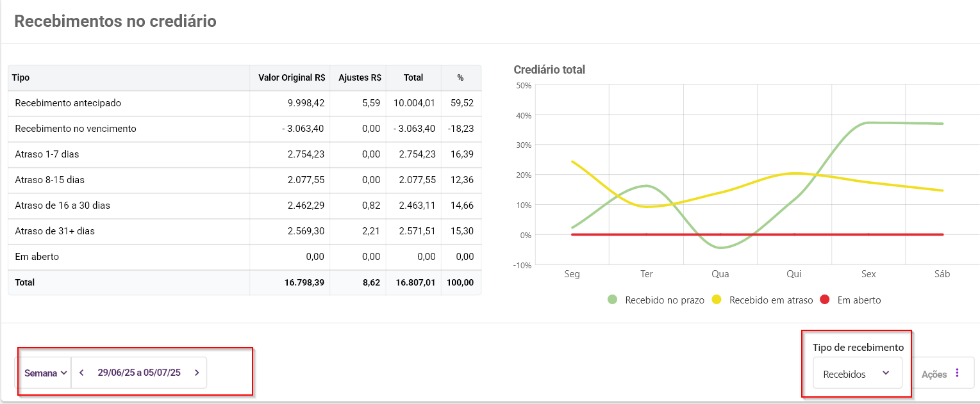Click the Recebimento no vencimento row label
This screenshot has height=404, width=980.
coord(76,129)
